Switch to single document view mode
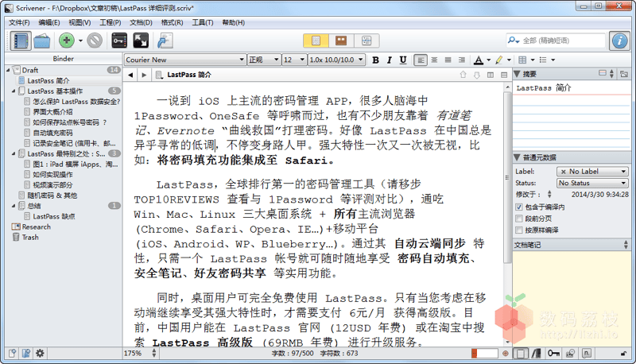 tap(316, 41)
